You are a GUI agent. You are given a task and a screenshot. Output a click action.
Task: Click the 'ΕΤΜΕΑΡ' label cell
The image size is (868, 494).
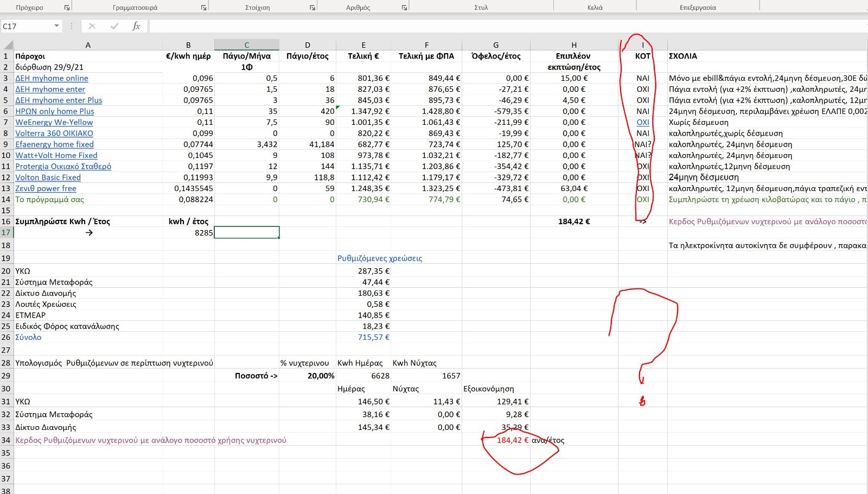click(x=88, y=315)
